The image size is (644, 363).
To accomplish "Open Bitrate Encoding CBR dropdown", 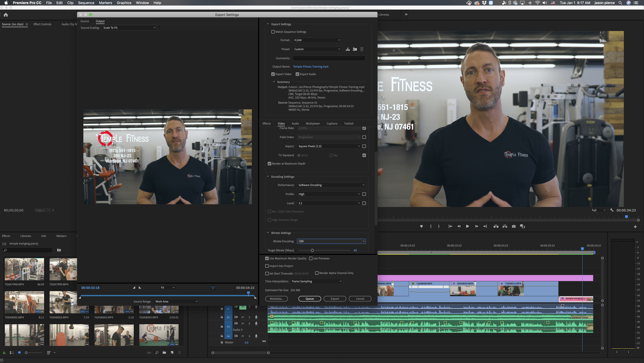I will [331, 241].
